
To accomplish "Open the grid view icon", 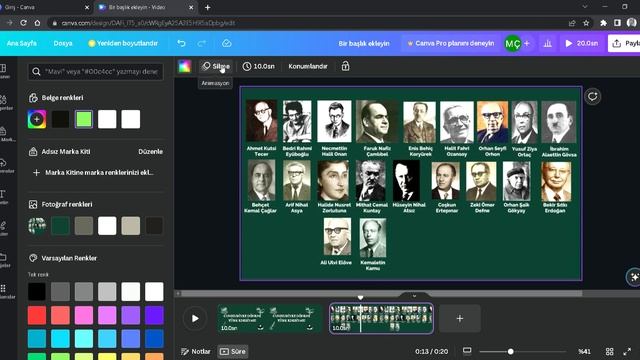I will point(609,351).
